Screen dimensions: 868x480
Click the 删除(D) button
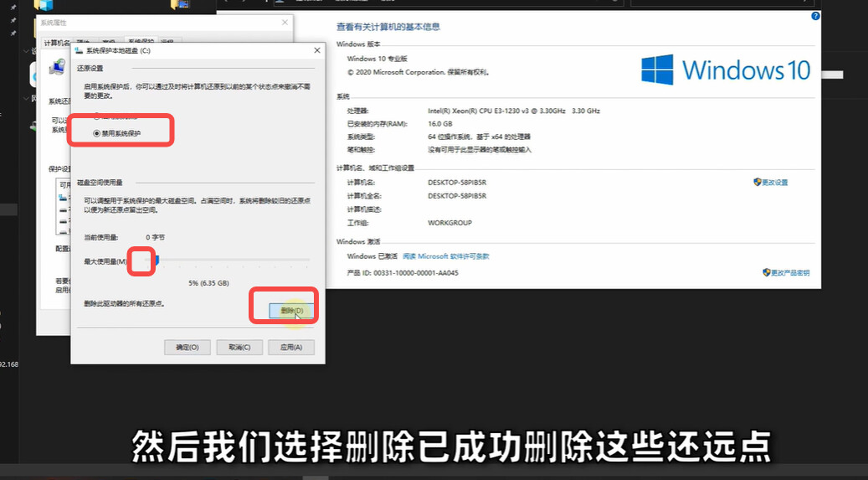pyautogui.click(x=291, y=311)
